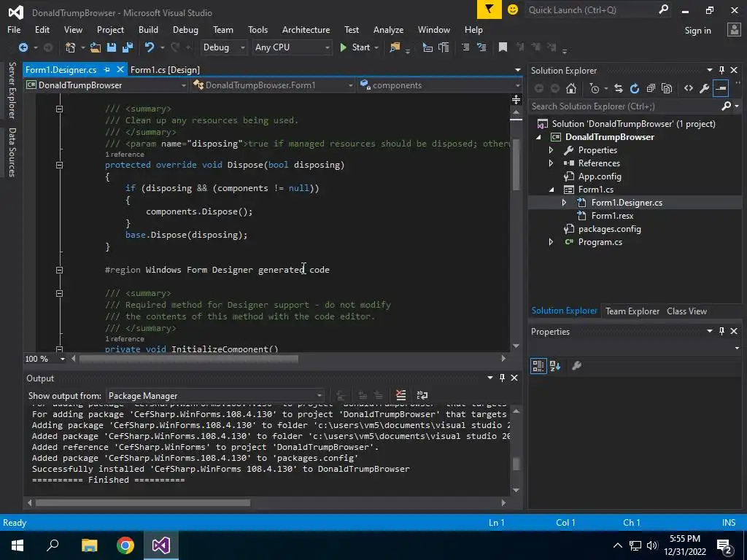Viewport: 747px width, 560px height.
Task: Select App.config in Solution Explorer
Action: 600,176
